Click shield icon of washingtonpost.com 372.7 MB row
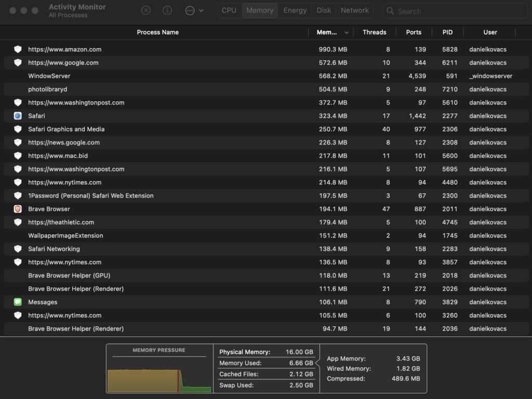 [x=18, y=102]
